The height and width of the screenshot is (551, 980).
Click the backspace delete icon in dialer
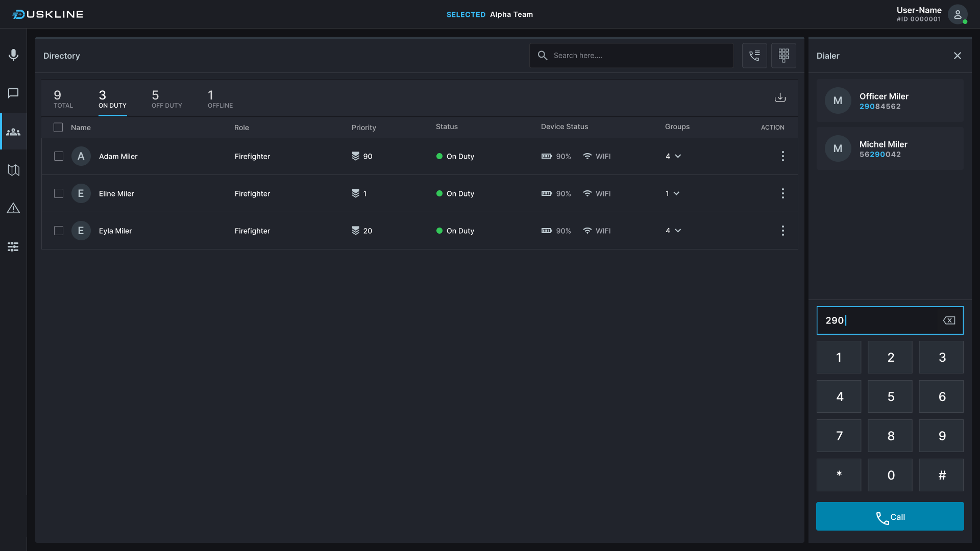(x=949, y=320)
